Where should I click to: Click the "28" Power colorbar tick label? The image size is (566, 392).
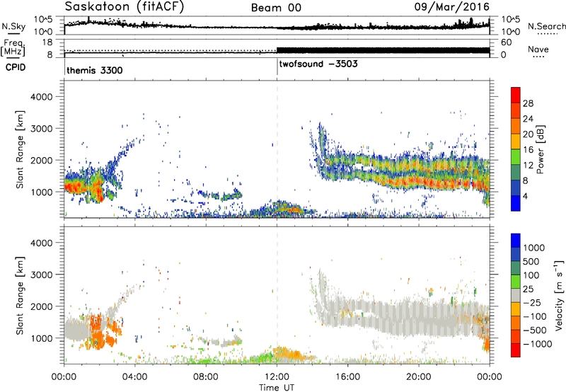coord(528,103)
